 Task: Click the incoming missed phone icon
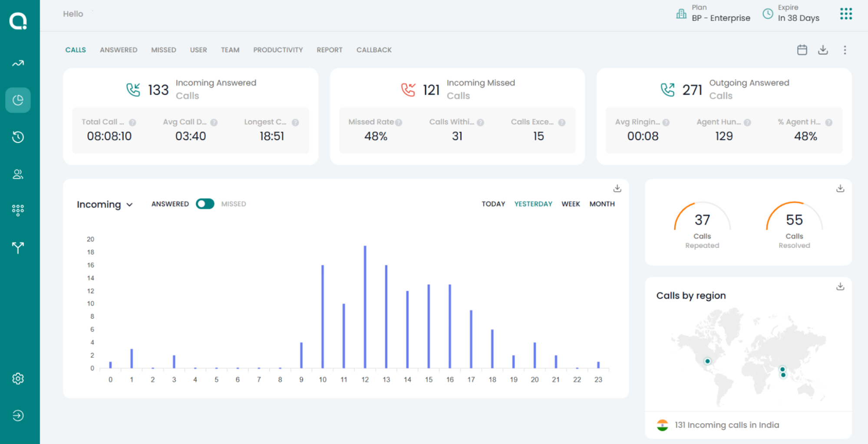click(x=408, y=90)
